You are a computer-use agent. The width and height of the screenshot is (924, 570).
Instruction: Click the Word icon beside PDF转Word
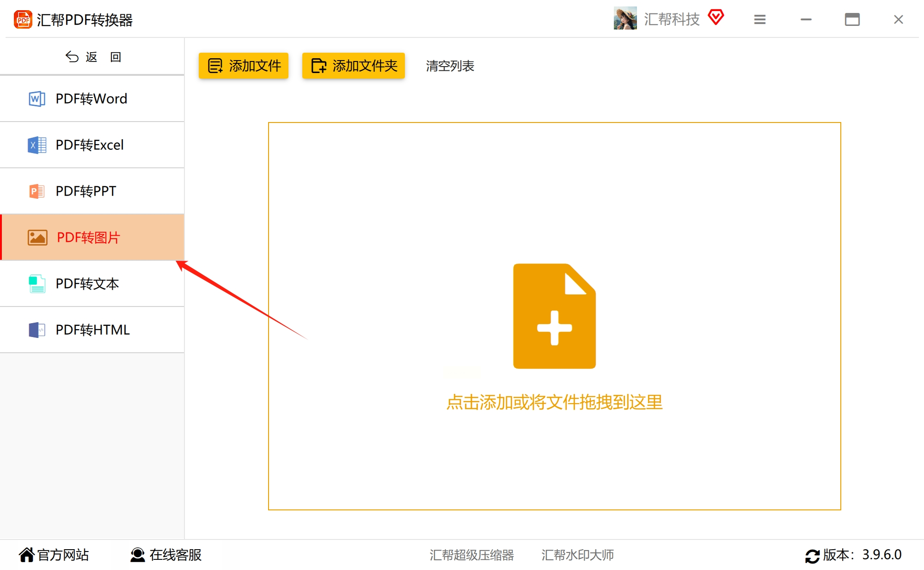pyautogui.click(x=37, y=98)
